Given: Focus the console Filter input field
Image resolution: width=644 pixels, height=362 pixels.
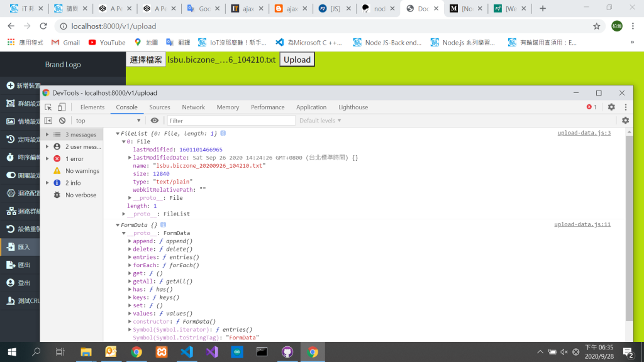Looking at the screenshot, I should point(231,121).
